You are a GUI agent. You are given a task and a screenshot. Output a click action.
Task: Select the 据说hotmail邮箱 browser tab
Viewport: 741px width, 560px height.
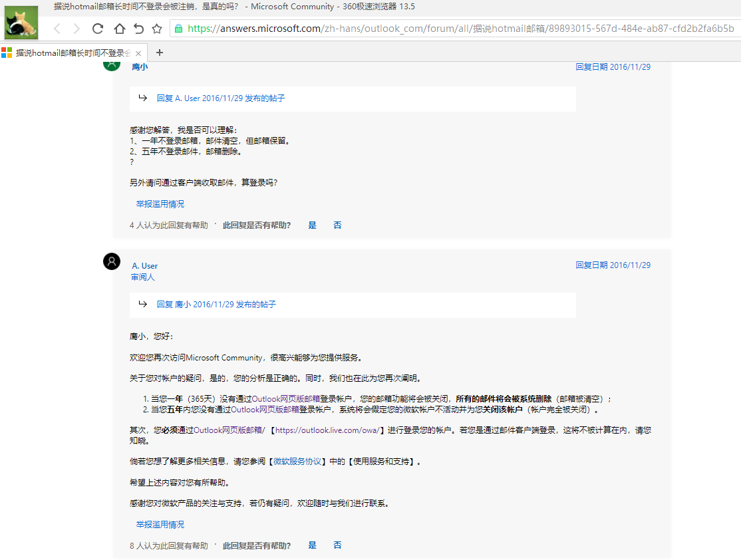(x=73, y=53)
